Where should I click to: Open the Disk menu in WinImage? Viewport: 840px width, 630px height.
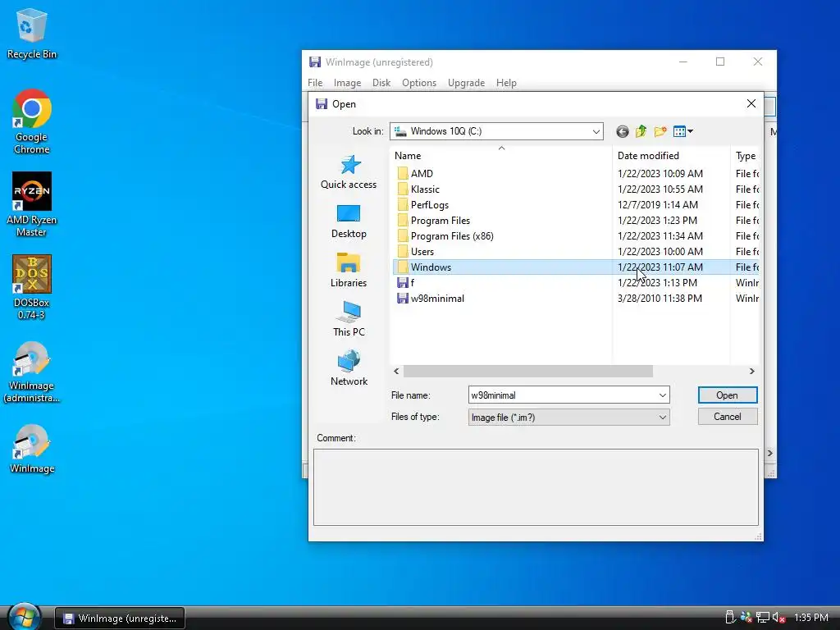(x=381, y=83)
